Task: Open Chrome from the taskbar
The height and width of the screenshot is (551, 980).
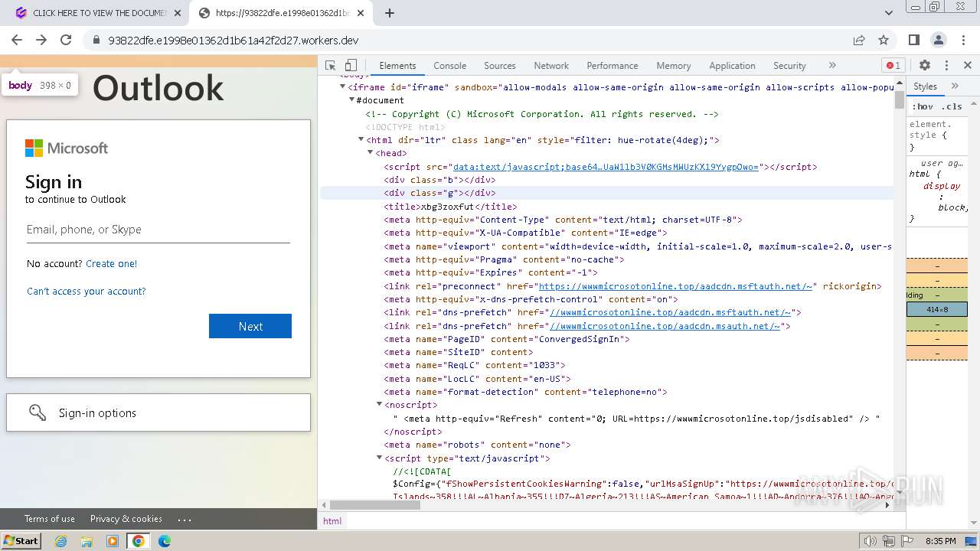Action: pos(138,541)
